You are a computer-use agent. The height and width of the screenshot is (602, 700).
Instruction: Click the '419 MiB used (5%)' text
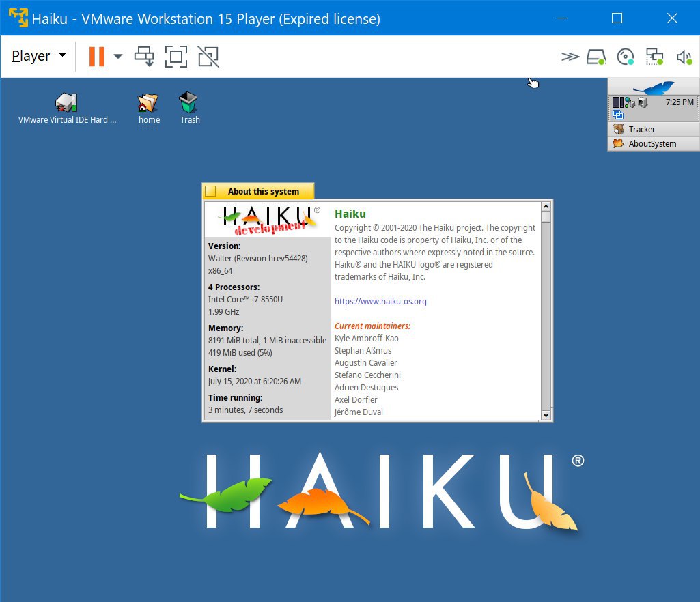point(240,353)
